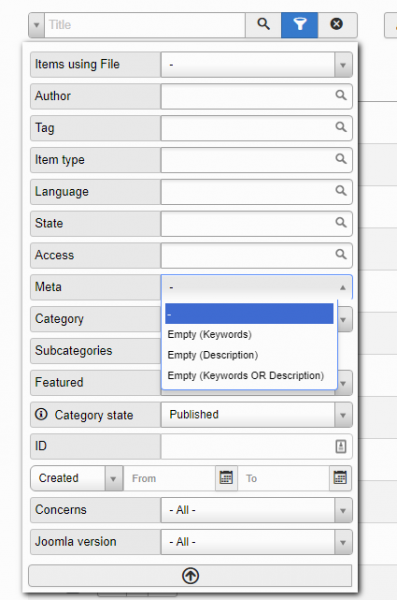Click the search icon in Author field
This screenshot has height=600, width=397.
click(341, 95)
